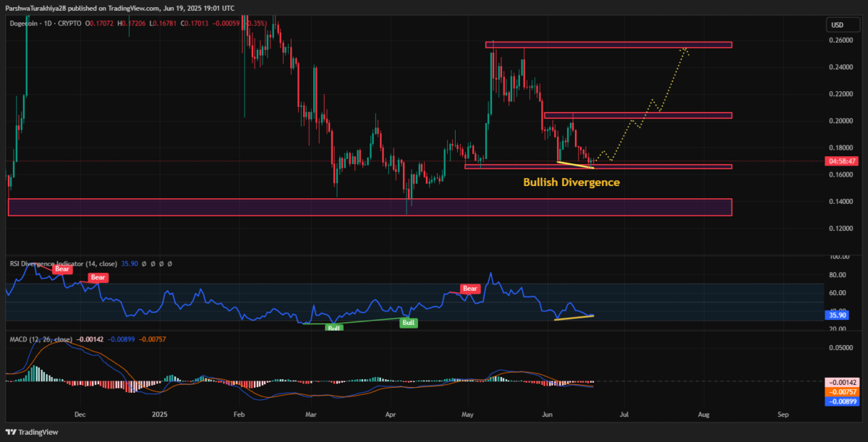
Task: Click the Feb label on time axis
Action: point(239,415)
